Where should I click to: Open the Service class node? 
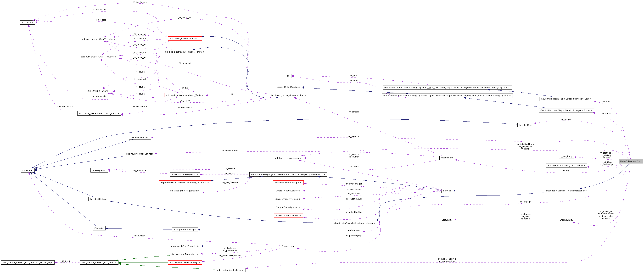point(447,191)
